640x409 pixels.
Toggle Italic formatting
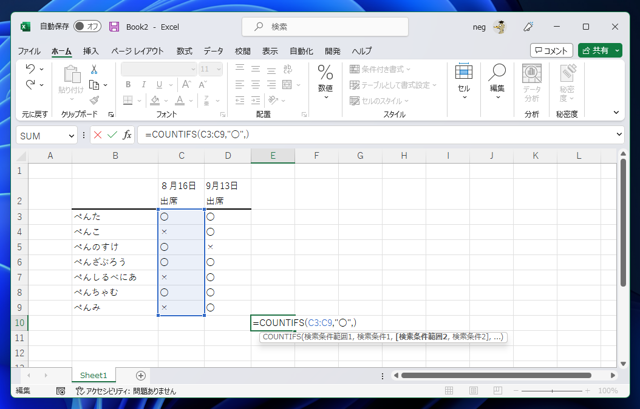pyautogui.click(x=144, y=84)
